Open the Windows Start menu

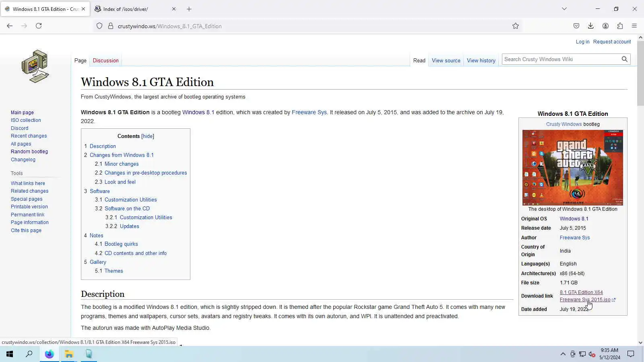coord(10,354)
